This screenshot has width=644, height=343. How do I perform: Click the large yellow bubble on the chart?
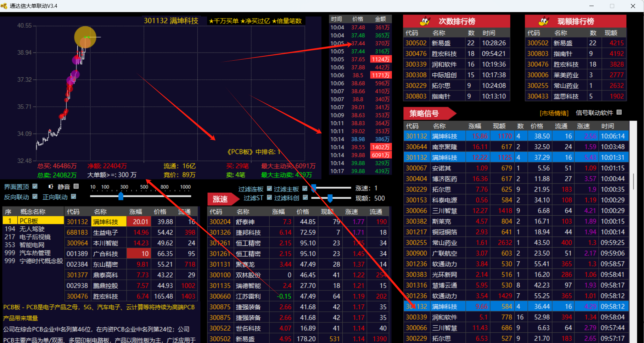point(85,37)
